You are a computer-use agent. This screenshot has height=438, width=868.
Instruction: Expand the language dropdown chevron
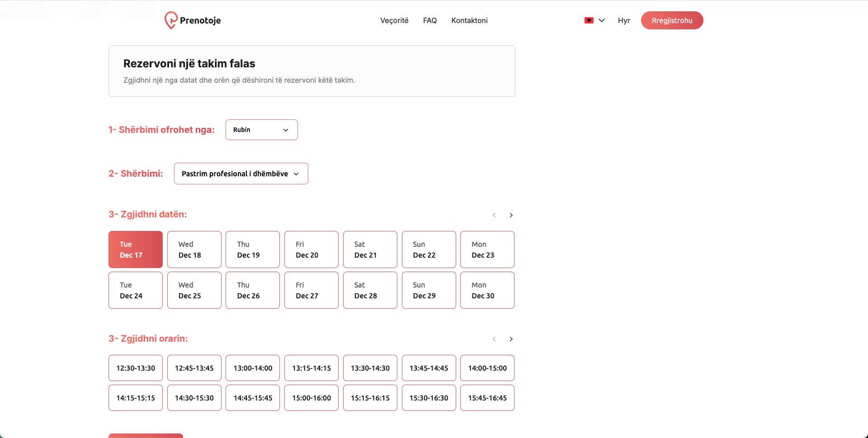point(602,20)
